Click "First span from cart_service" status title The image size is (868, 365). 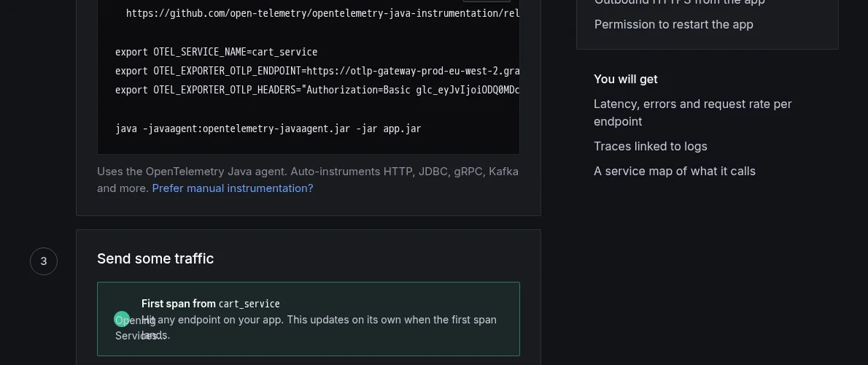tap(210, 304)
